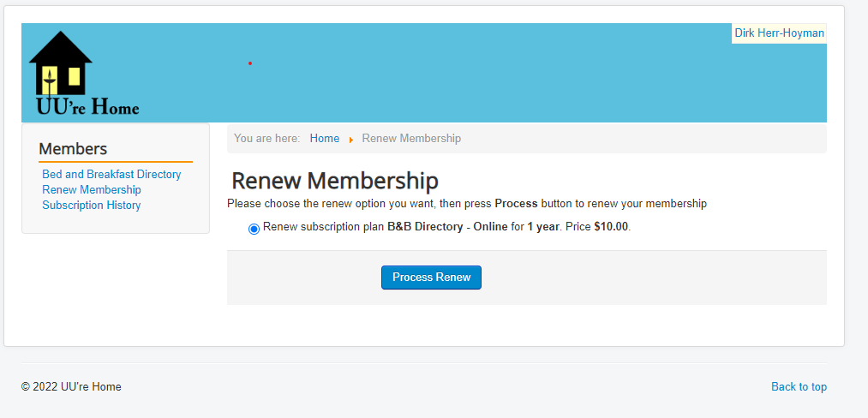
Task: Click the Renew Membership page heading
Action: (335, 181)
